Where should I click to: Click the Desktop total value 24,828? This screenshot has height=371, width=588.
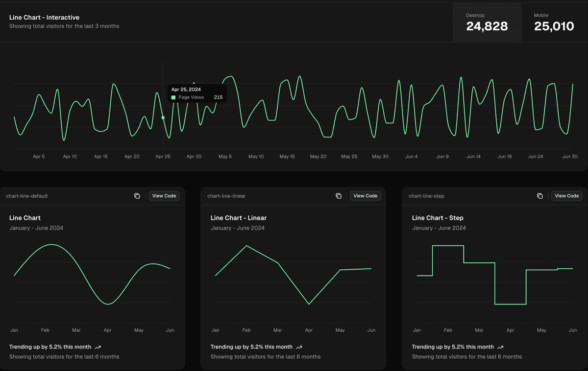coord(487,27)
